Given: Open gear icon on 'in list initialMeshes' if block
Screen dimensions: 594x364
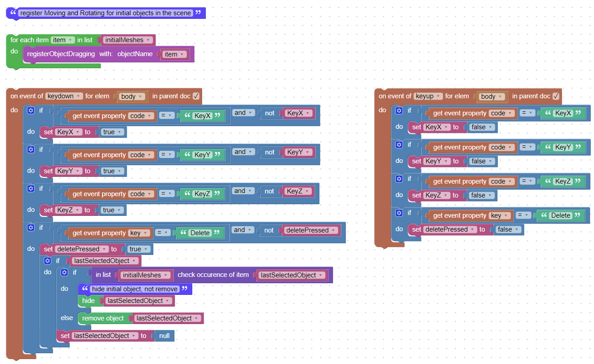Looking at the screenshot, I should click(x=64, y=272).
